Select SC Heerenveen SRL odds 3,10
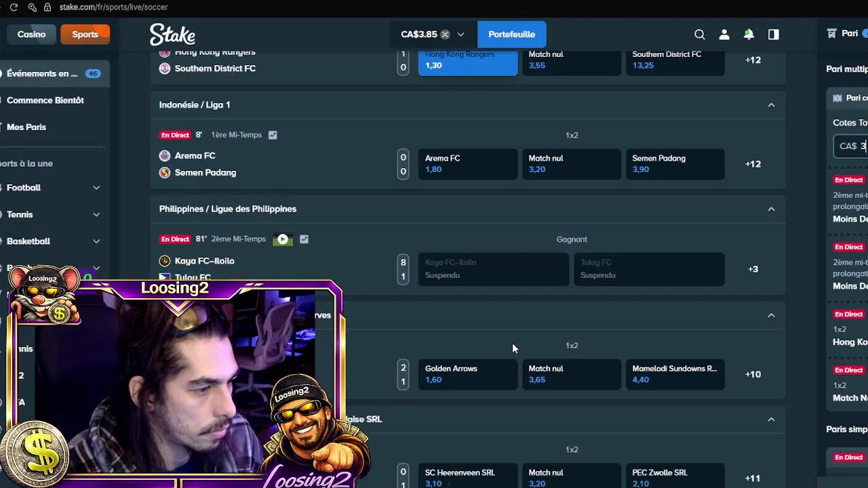This screenshot has height=488, width=868. click(468, 476)
